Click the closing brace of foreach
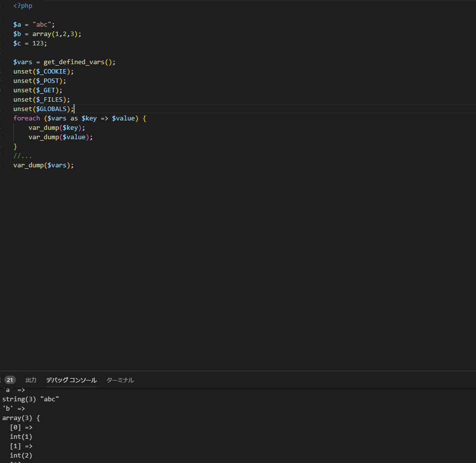Viewport: 476px width, 463px height. (15, 147)
